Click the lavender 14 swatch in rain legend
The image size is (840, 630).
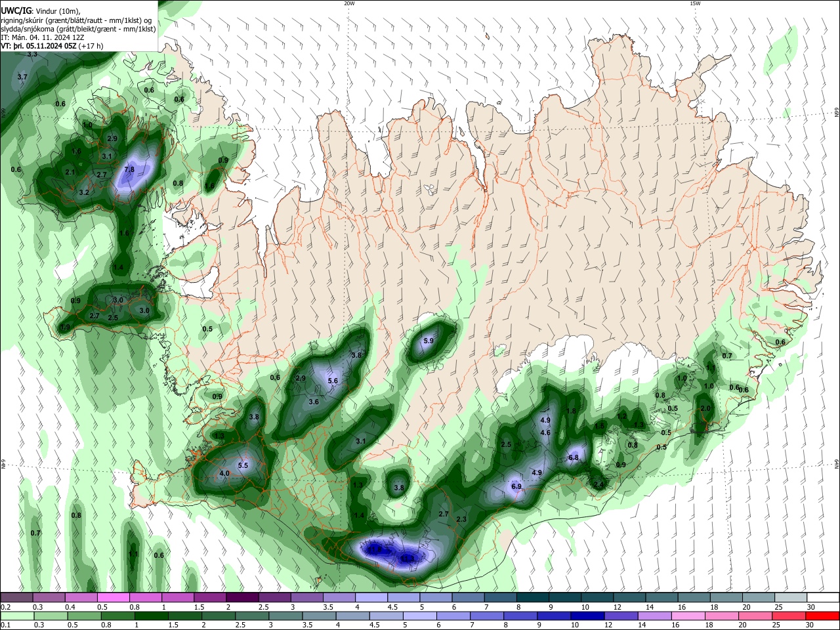pyautogui.click(x=654, y=616)
